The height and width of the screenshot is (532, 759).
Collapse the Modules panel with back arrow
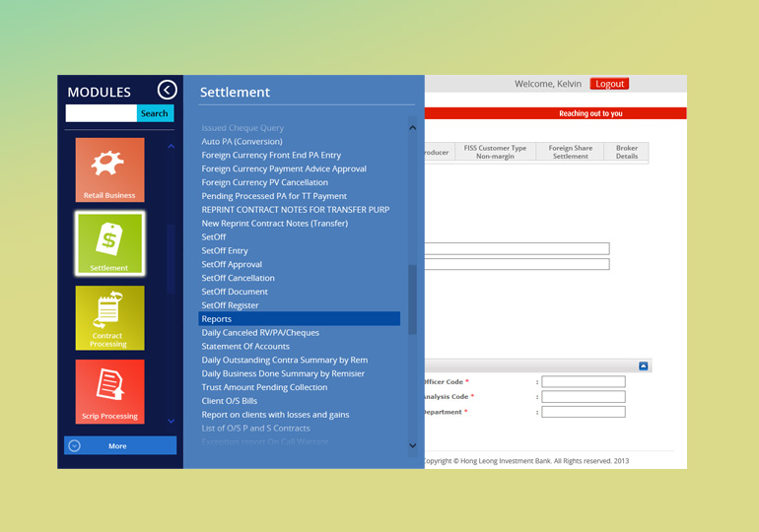tap(167, 91)
